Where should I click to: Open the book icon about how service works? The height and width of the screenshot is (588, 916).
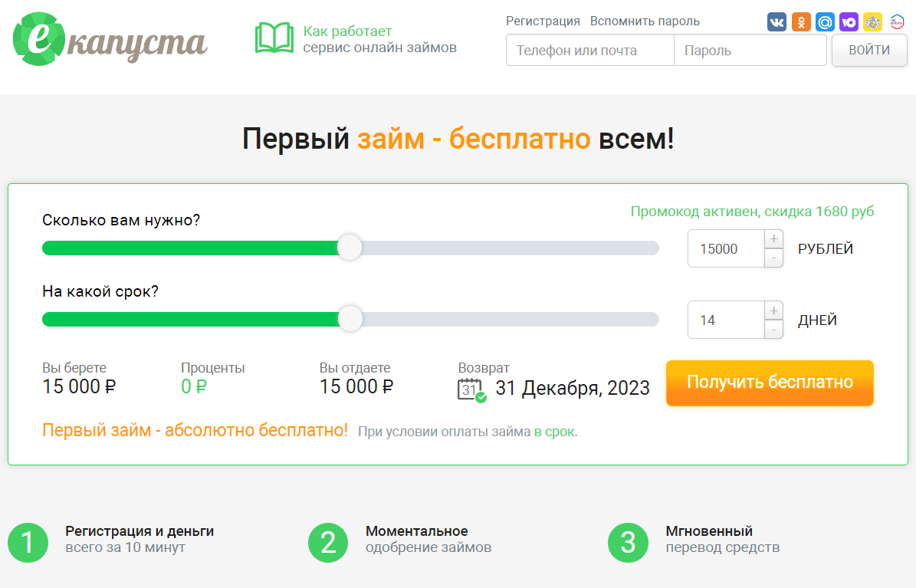point(274,38)
